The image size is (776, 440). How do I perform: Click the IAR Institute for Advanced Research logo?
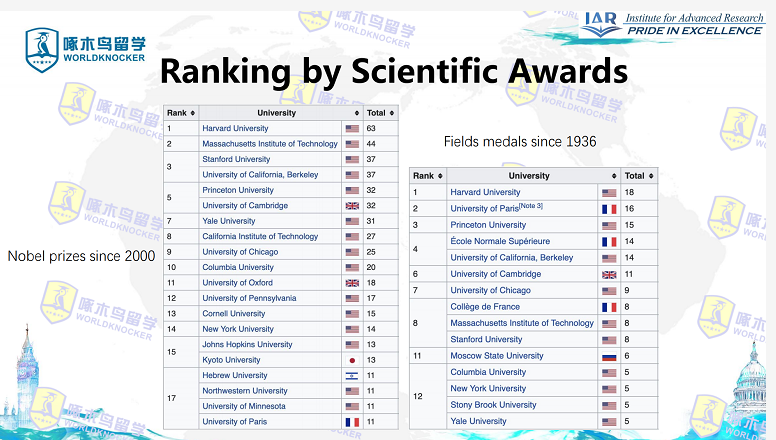674,25
